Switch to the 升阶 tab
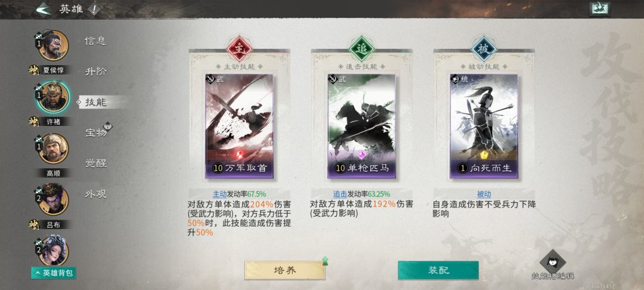 click(x=95, y=72)
